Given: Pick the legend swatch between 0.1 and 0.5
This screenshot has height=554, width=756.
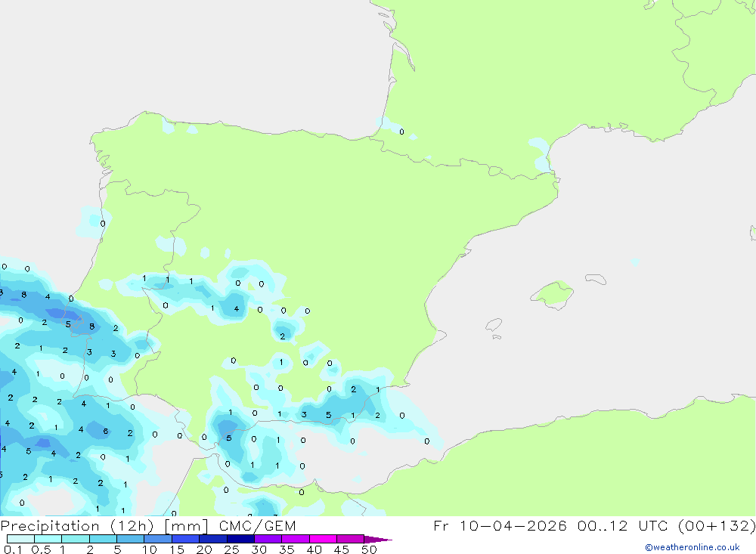Looking at the screenshot, I should point(20,539).
